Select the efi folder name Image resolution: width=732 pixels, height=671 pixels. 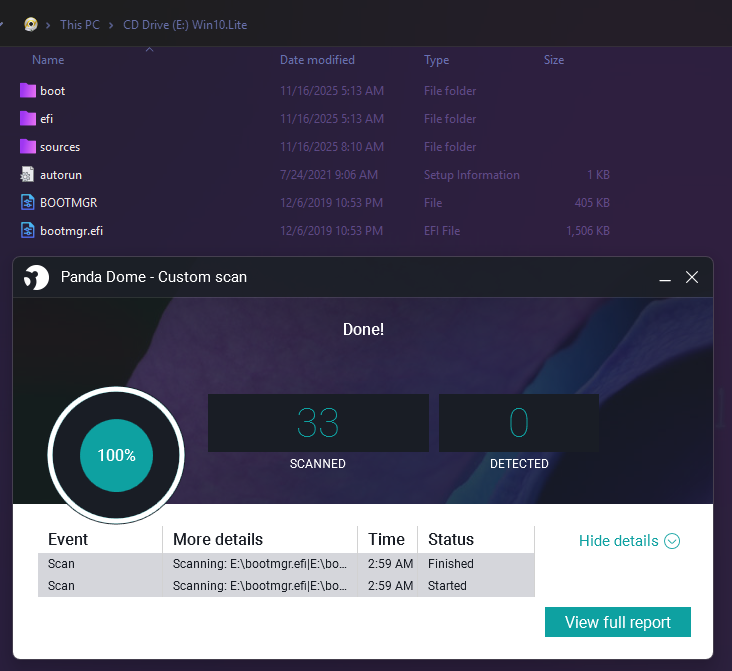coord(46,119)
